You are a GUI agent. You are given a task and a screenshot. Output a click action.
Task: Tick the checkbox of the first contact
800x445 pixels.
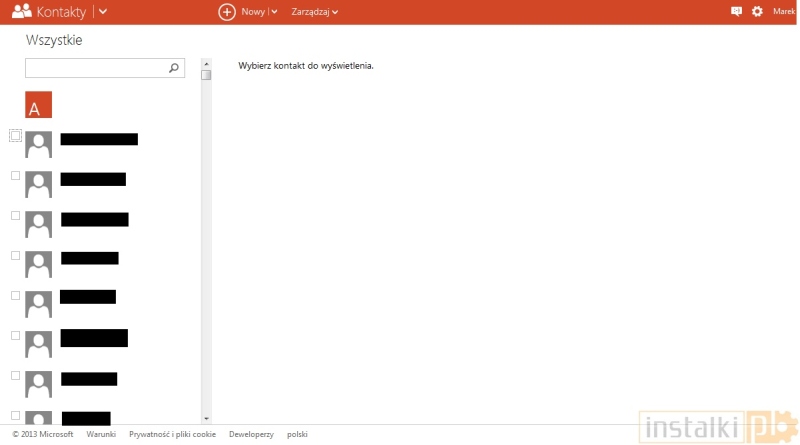point(15,136)
